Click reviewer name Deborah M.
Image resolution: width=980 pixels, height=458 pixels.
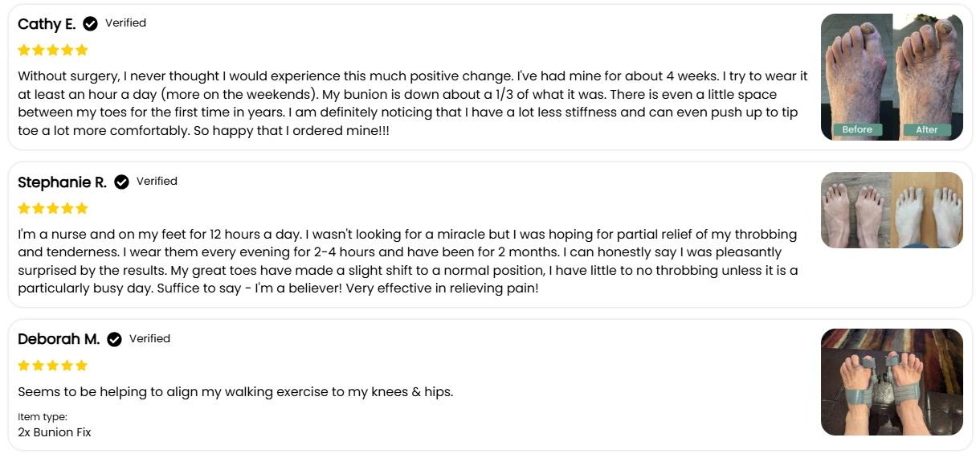point(59,339)
